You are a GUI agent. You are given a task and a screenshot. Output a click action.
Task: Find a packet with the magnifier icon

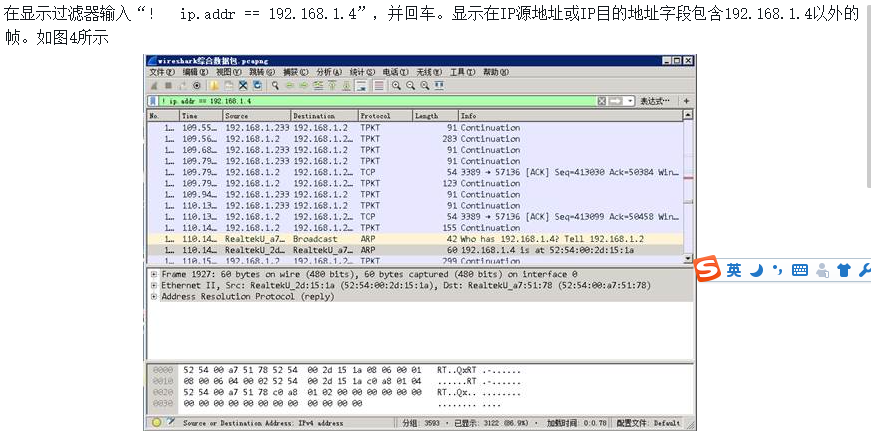(275, 86)
